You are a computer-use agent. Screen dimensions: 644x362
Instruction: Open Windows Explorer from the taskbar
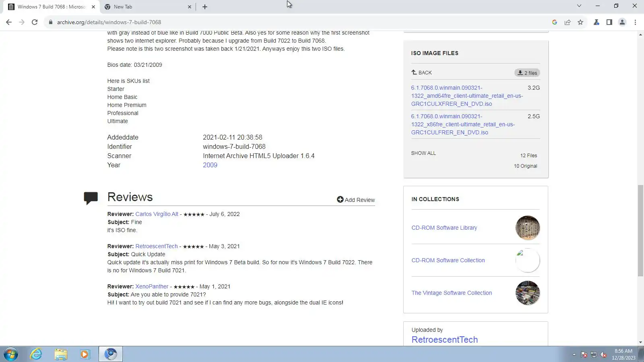pyautogui.click(x=61, y=354)
